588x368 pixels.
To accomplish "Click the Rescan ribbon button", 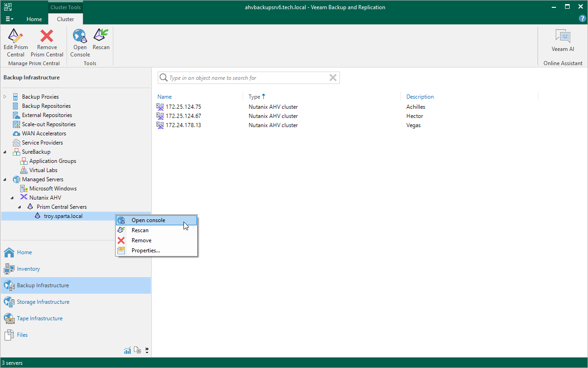I will click(101, 39).
